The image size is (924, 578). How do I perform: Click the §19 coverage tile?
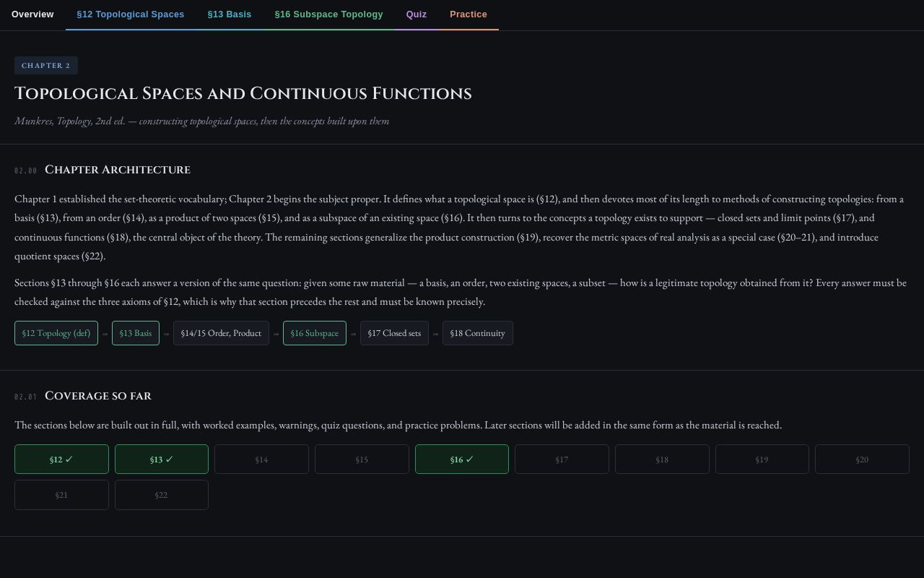[762, 460]
